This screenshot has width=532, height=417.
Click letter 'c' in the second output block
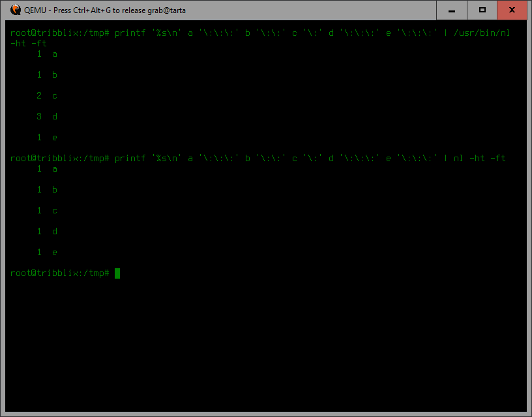[x=55, y=211]
